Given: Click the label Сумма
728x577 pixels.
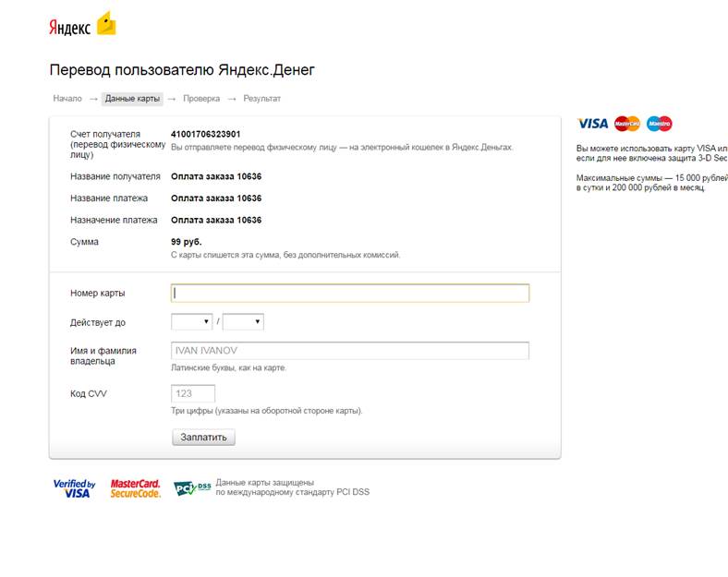Looking at the screenshot, I should 84,242.
